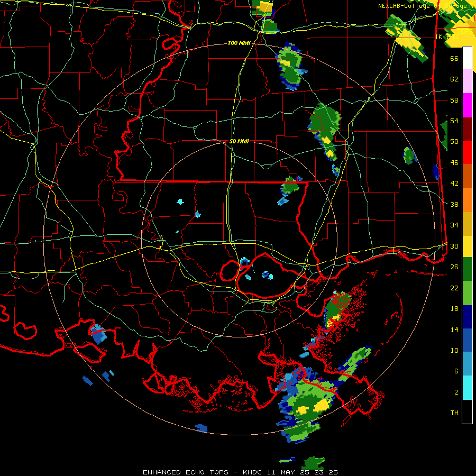Image resolution: width=476 pixels, height=476 pixels.
Task: Click the 50 NMI range ring label
Action: (239, 141)
